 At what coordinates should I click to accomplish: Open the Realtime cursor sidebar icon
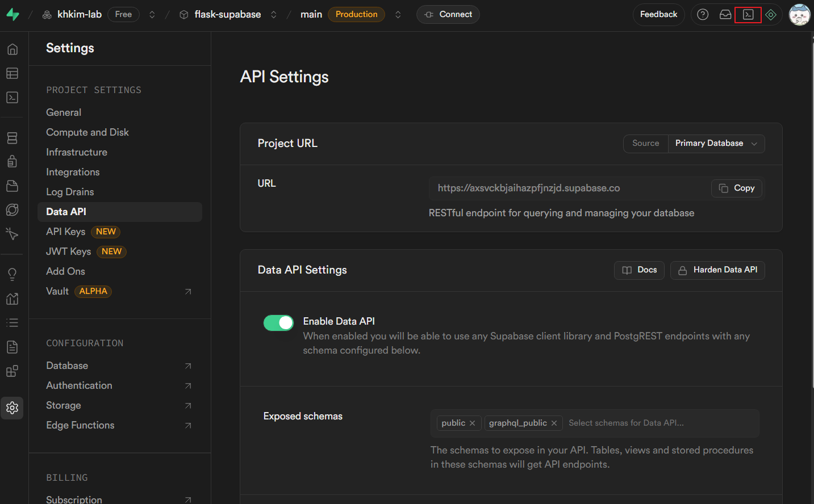tap(12, 234)
